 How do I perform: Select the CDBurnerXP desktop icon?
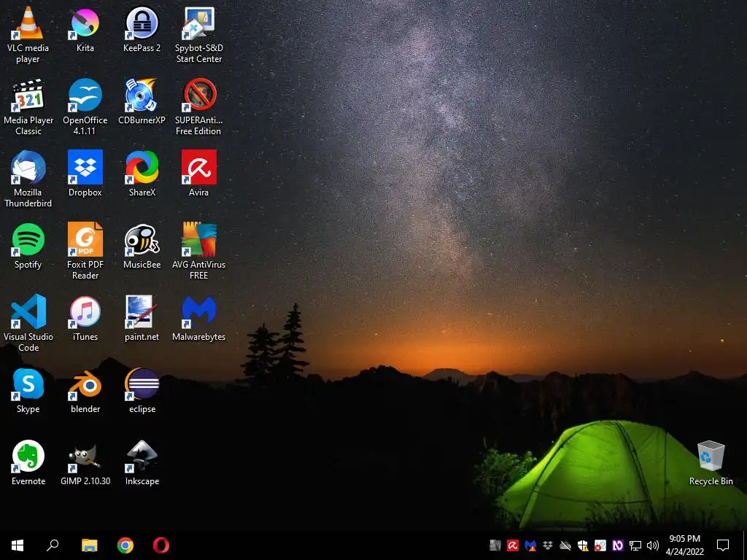coord(142,102)
